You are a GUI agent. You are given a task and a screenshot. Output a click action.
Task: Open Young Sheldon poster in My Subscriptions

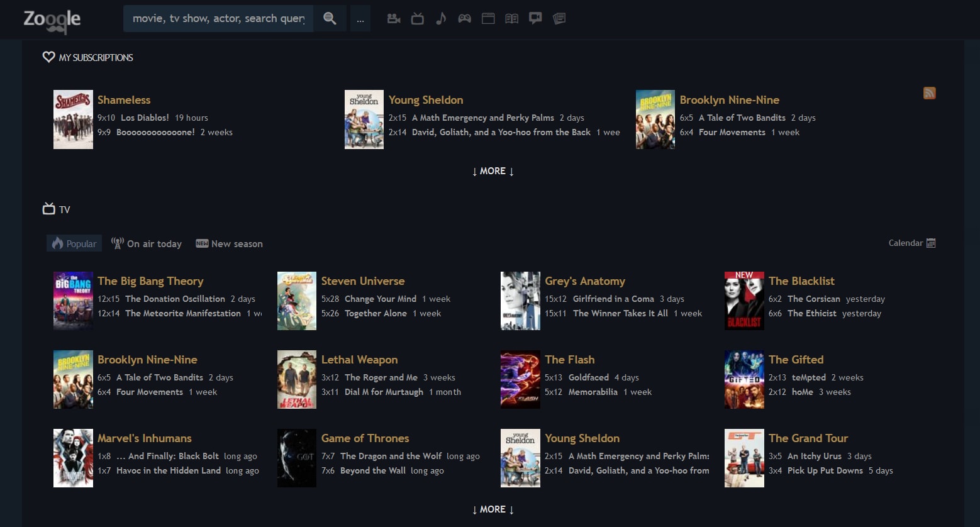364,119
